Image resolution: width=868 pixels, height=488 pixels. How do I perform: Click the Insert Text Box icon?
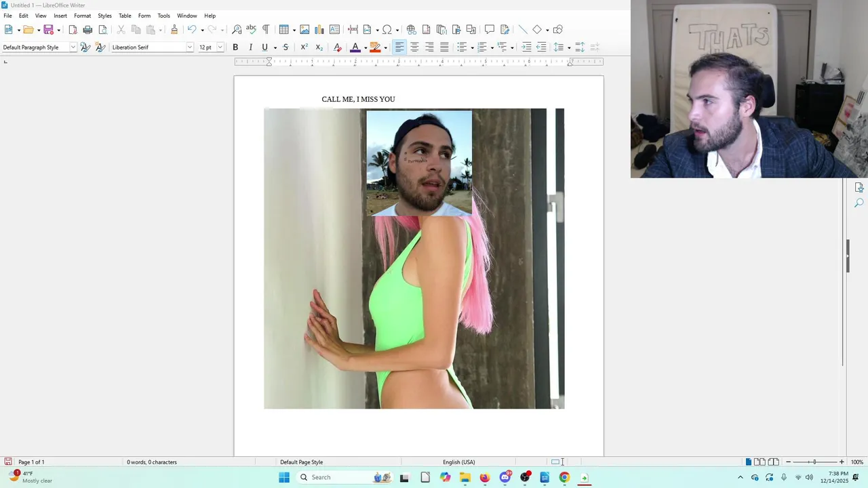(x=334, y=29)
